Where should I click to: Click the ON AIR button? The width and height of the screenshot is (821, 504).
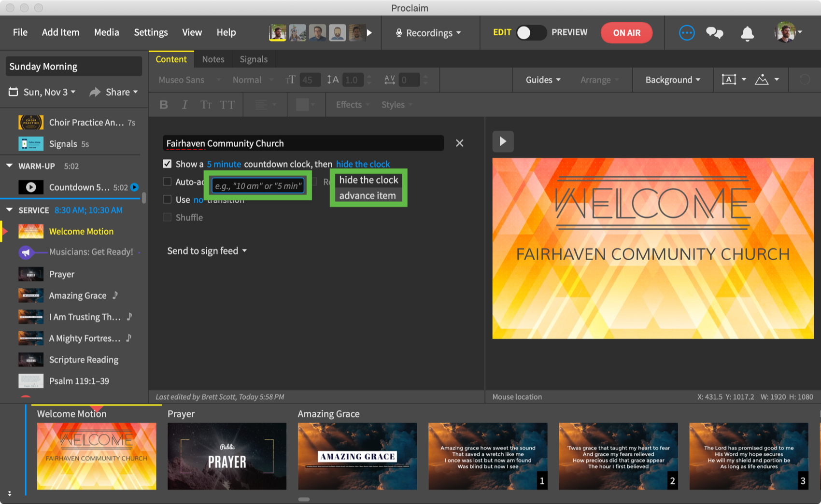click(626, 33)
